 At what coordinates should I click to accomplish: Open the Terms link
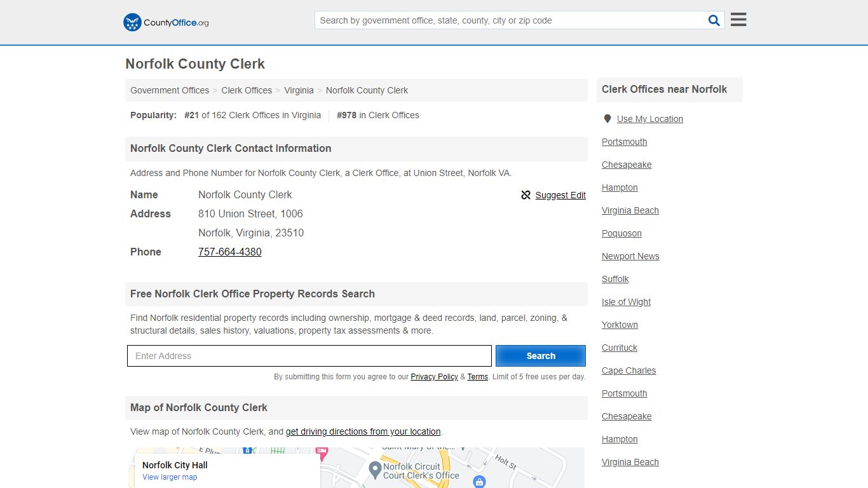478,377
